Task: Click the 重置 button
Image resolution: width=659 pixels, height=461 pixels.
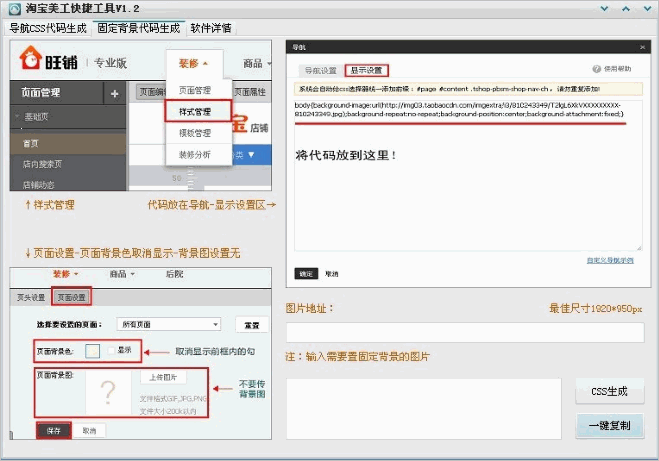Action: click(x=252, y=325)
